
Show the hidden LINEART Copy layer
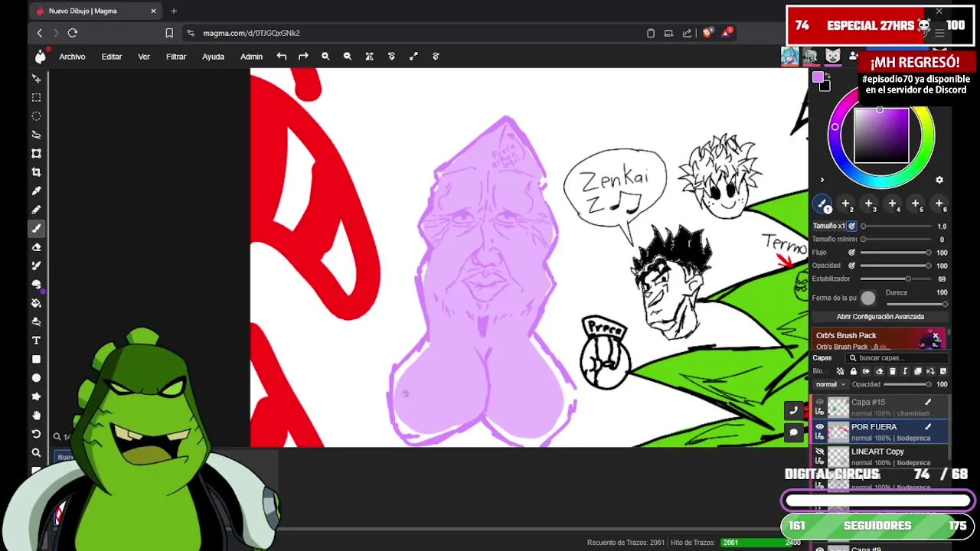[820, 452]
